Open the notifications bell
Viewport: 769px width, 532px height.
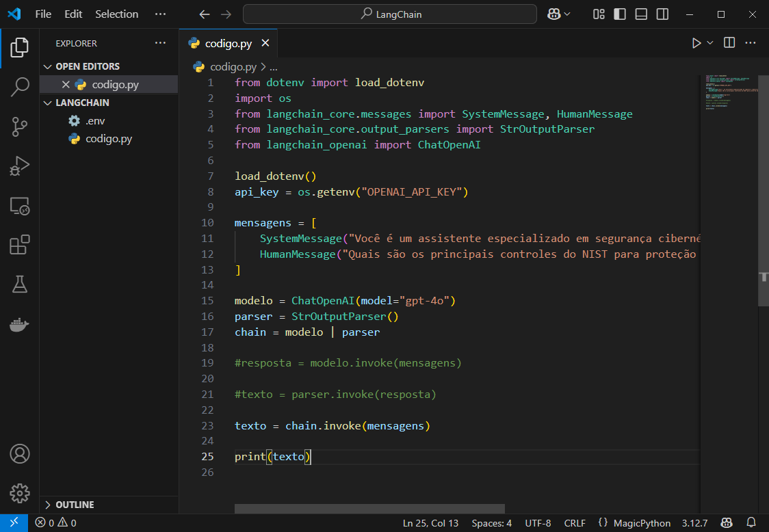pyautogui.click(x=751, y=523)
